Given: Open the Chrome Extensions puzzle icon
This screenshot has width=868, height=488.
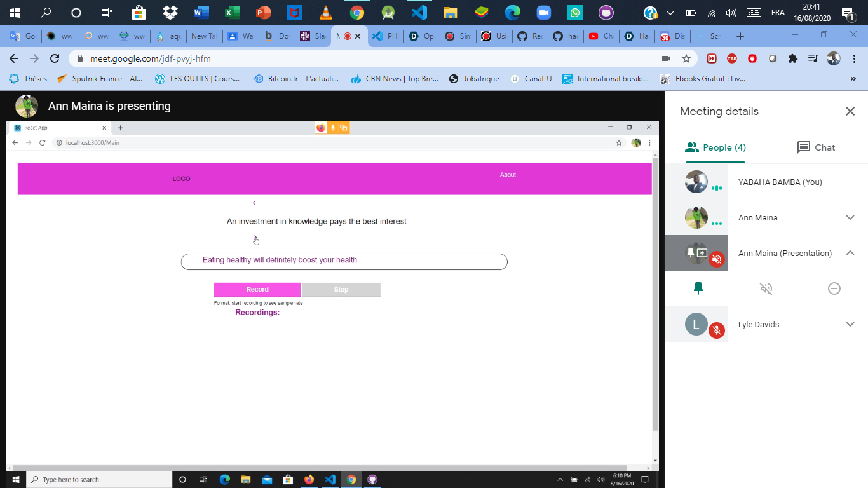Looking at the screenshot, I should point(792,58).
